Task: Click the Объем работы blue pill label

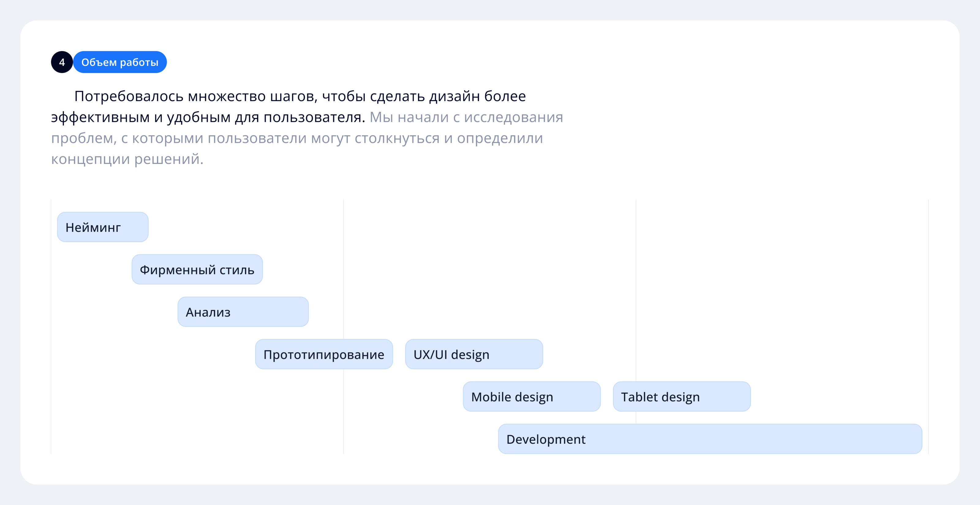Action: [120, 62]
